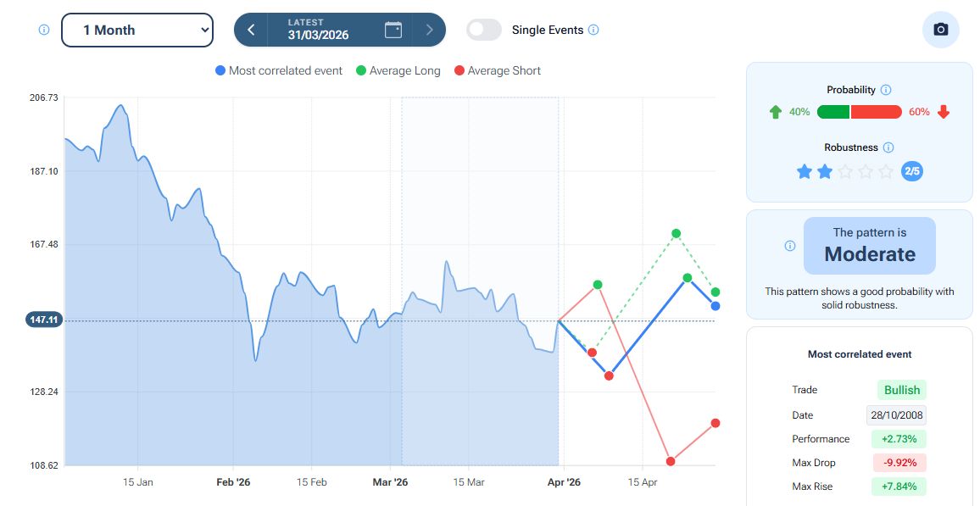
Task: Click info icon beside pattern Moderate box
Action: (x=790, y=246)
